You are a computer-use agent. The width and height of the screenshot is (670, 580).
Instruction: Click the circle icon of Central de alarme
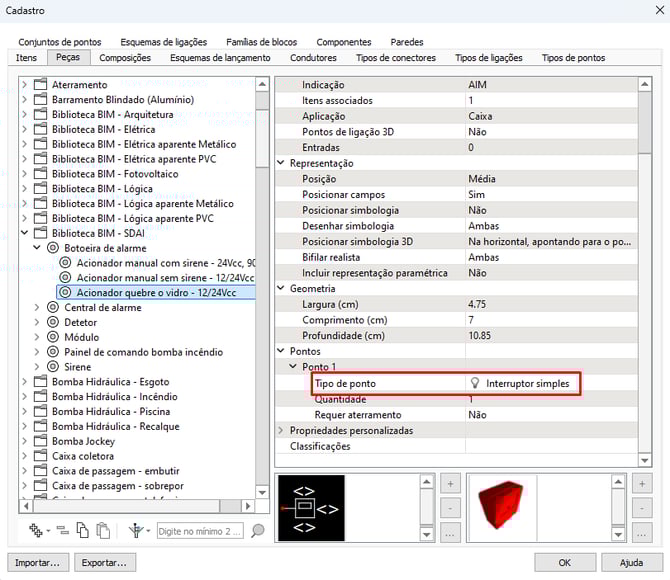[53, 308]
